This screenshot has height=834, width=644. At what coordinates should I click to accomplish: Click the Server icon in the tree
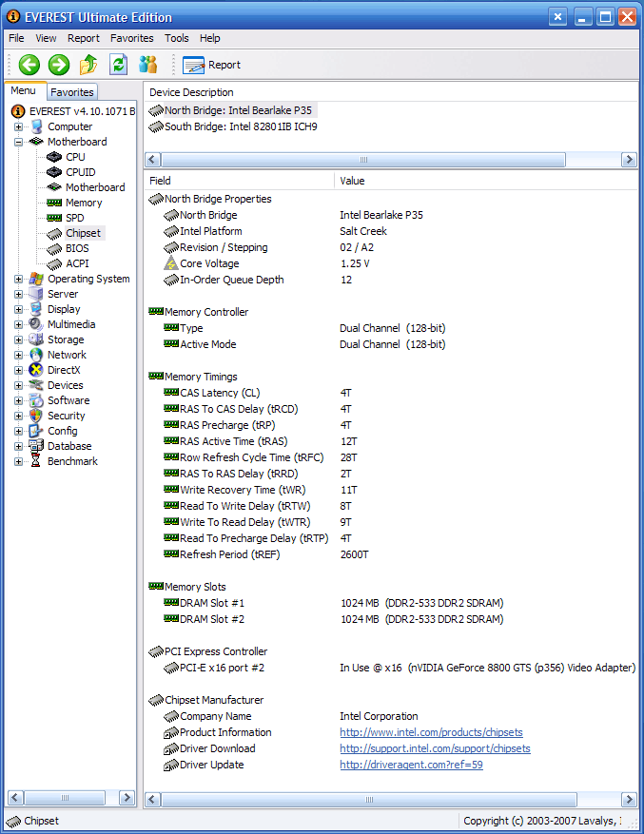coord(36,294)
